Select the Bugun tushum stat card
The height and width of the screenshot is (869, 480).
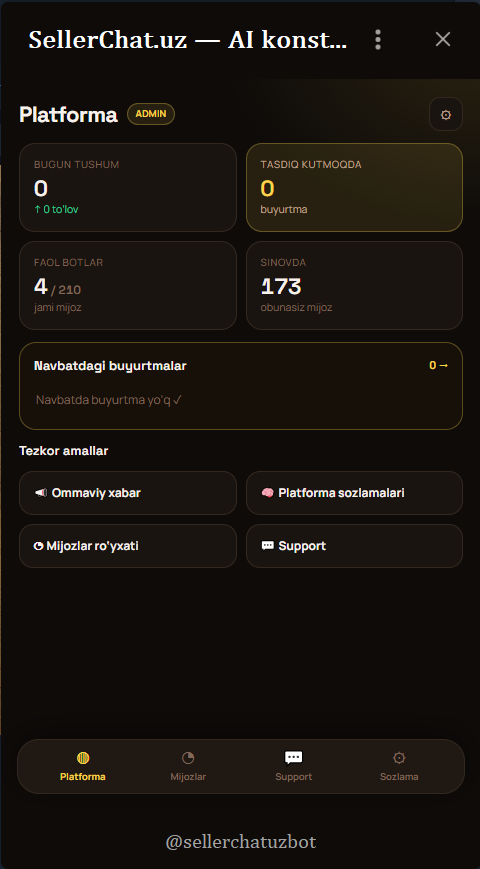click(x=128, y=187)
